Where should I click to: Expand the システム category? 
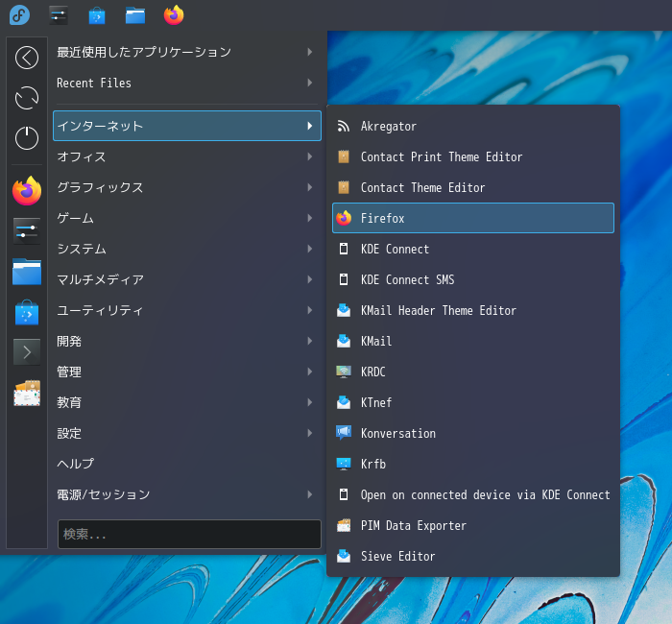(187, 249)
